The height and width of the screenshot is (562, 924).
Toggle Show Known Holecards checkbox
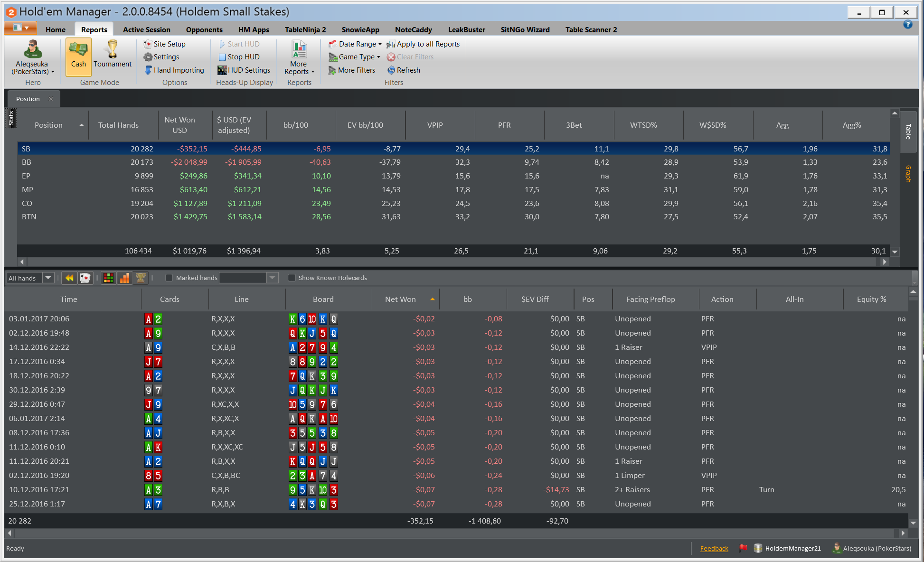[x=292, y=278]
